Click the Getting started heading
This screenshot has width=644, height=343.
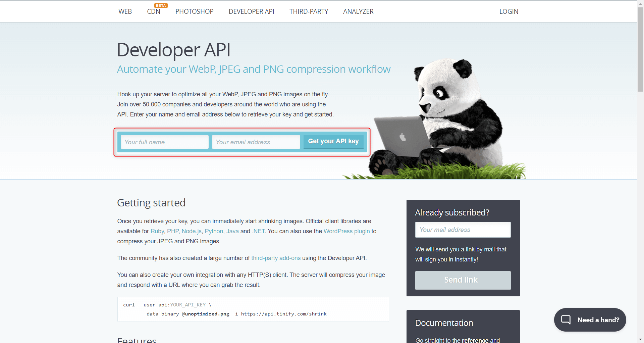click(x=151, y=203)
